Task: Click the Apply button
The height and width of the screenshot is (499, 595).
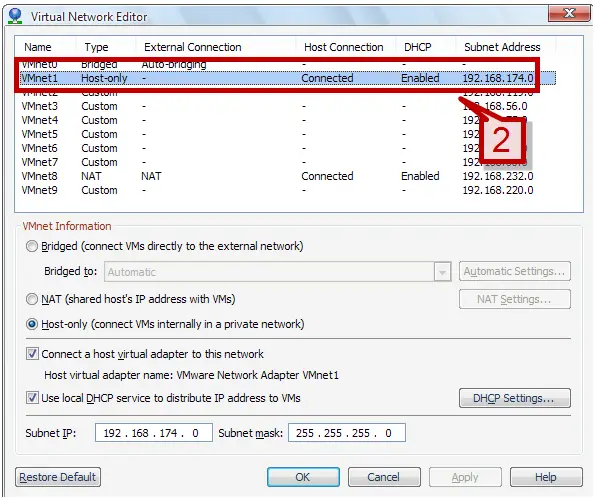Action: 465,477
